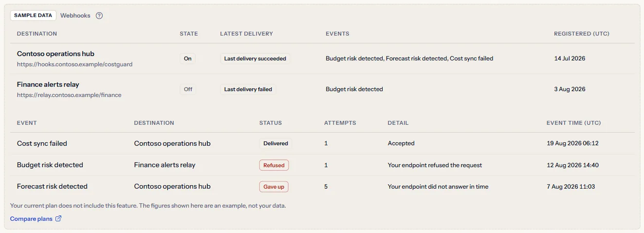
Task: Click Your endpoint did not answer in time detail
Action: 438,187
